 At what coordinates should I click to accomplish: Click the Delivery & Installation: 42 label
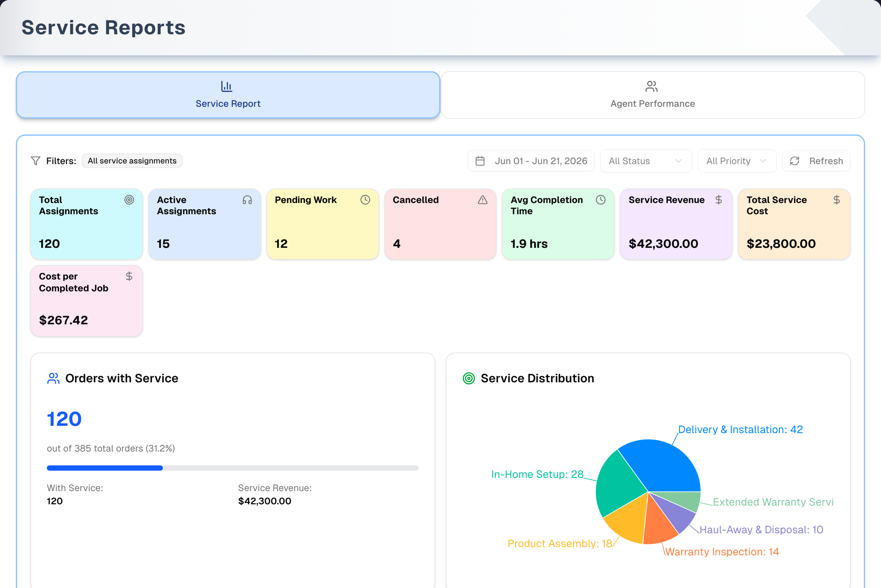point(740,430)
